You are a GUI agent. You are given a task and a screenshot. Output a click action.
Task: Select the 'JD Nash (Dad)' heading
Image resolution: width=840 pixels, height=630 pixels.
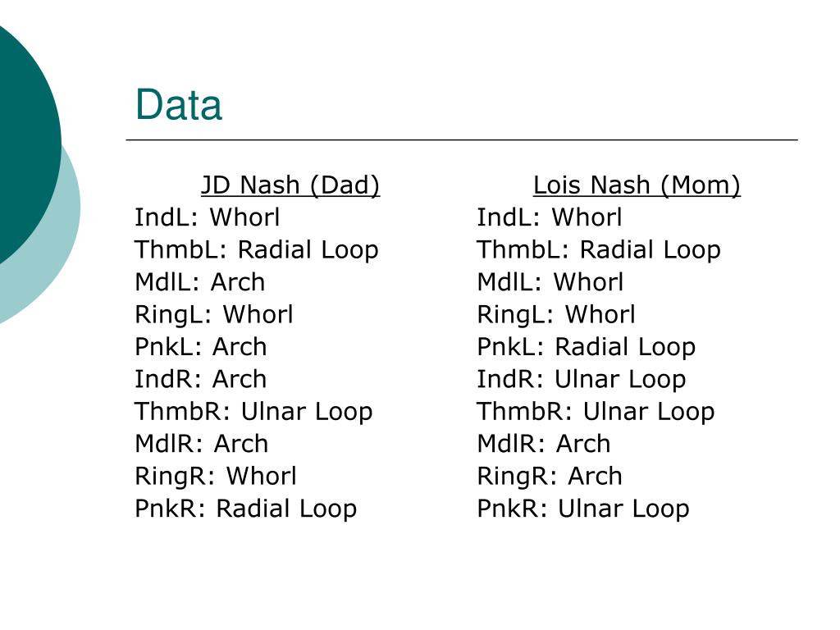(x=290, y=186)
